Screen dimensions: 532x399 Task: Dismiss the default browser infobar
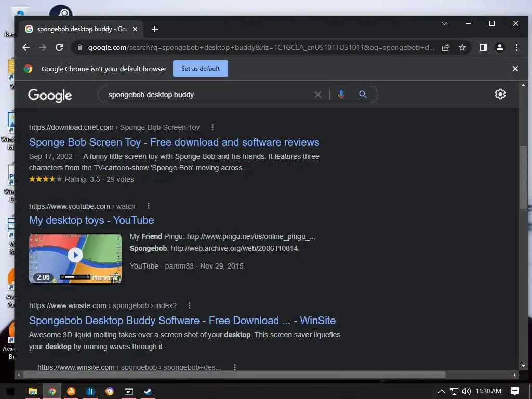point(515,69)
